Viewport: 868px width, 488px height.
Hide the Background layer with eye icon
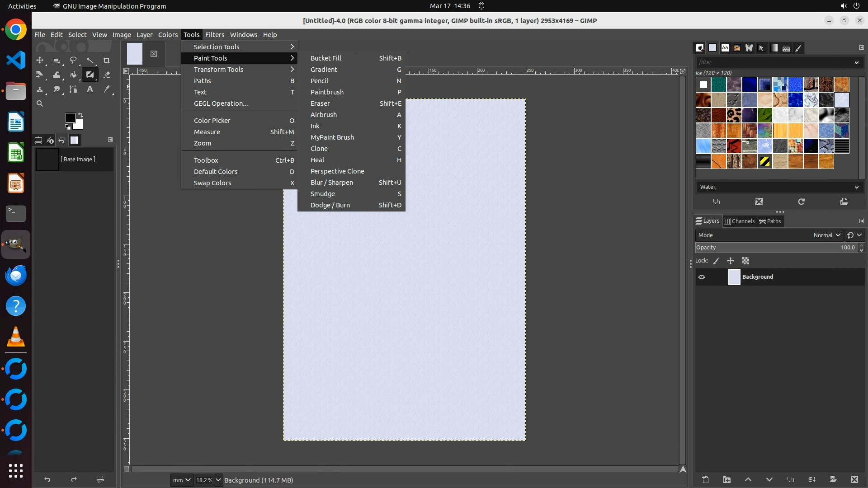pyautogui.click(x=702, y=277)
